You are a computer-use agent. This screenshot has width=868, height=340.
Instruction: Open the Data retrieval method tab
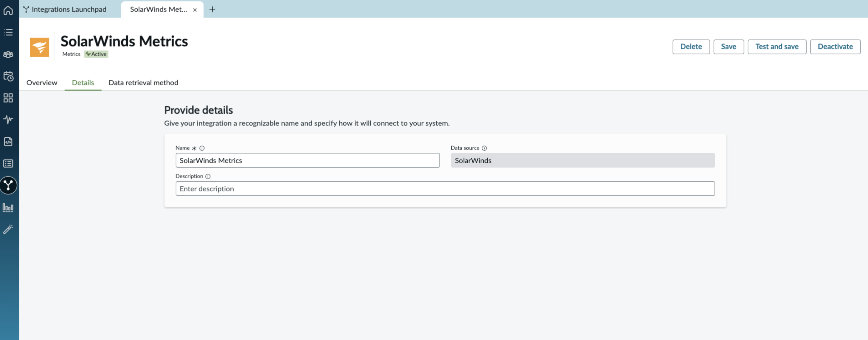tap(143, 83)
